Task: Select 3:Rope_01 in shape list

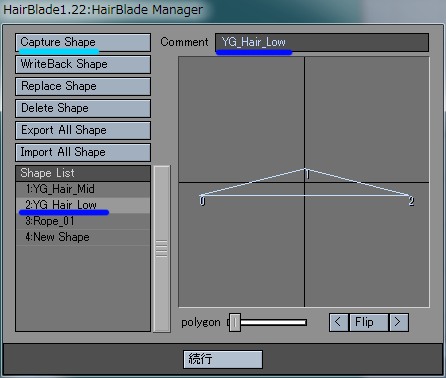Action: (83, 221)
